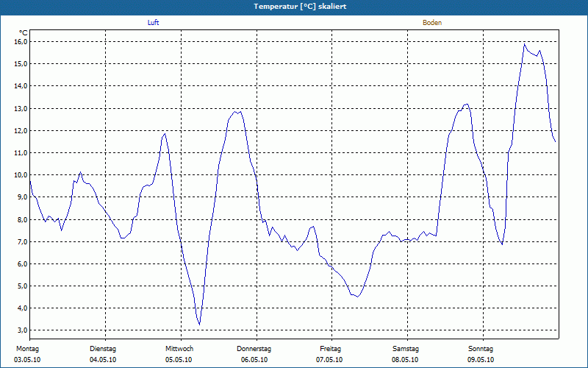Click the date 06.05.10
Image resolution: width=588 pixels, height=368 pixels.
click(254, 360)
